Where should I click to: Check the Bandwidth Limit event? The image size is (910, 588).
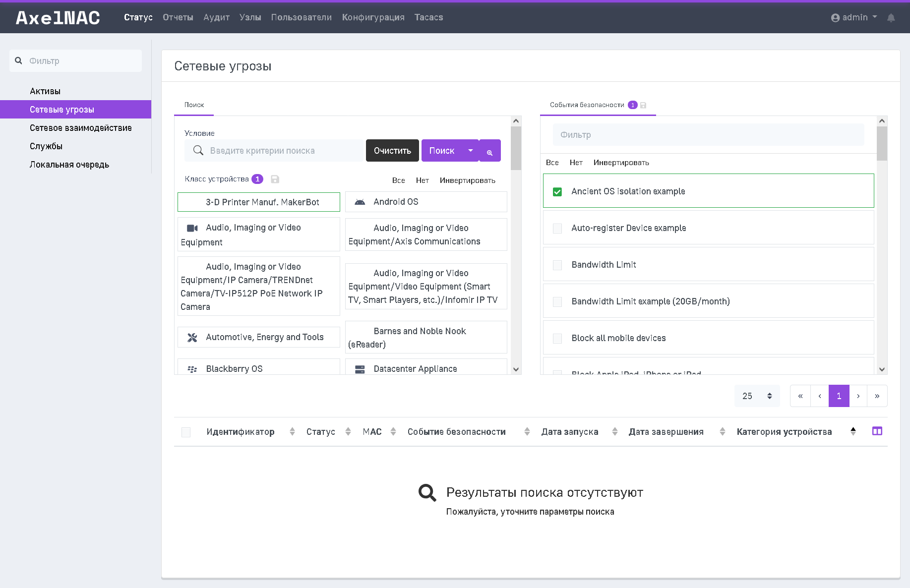[557, 265]
